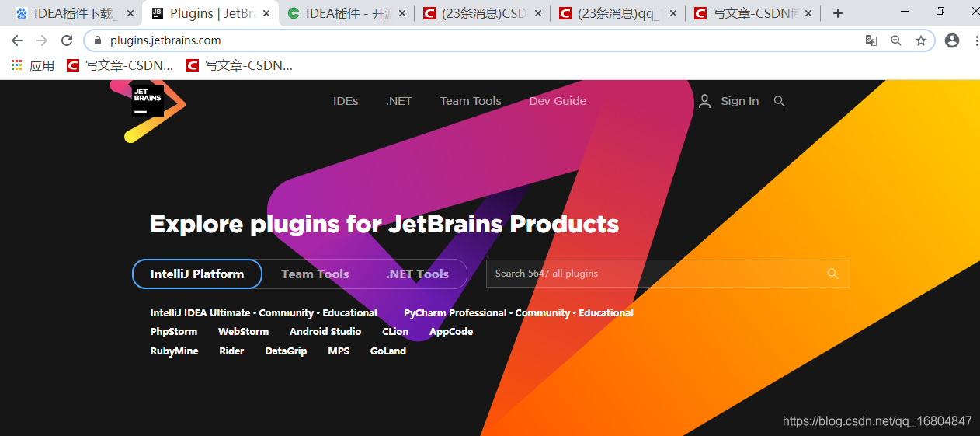This screenshot has height=436, width=980.
Task: Click the Sign In user icon
Action: point(704,101)
